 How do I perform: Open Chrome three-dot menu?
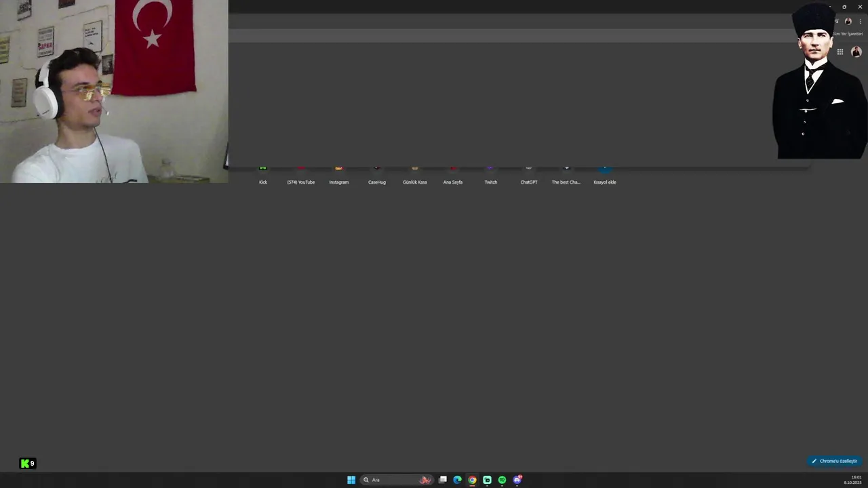pyautogui.click(x=861, y=22)
